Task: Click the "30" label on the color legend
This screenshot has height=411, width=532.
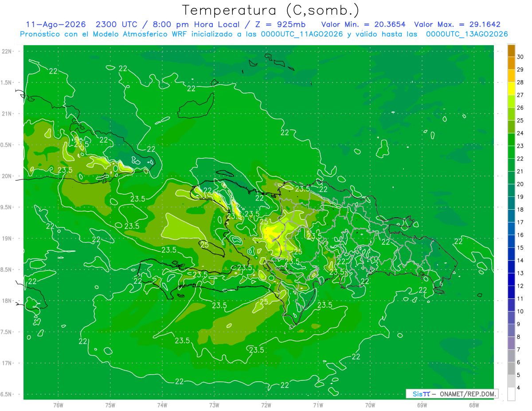Action: 520,57
